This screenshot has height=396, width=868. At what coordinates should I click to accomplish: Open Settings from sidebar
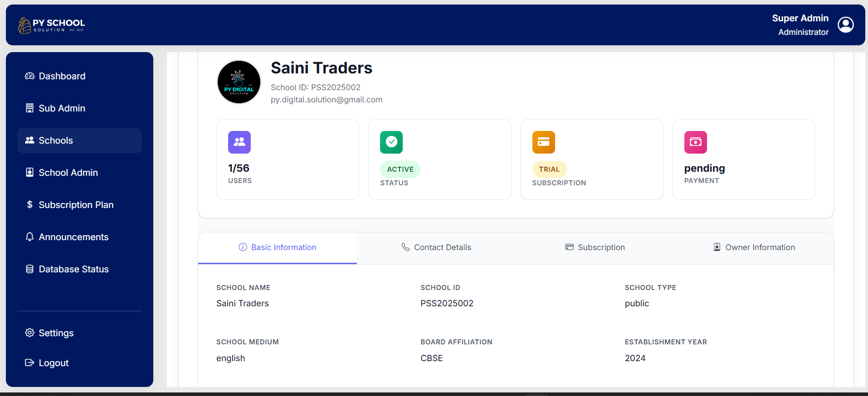[x=79, y=333]
